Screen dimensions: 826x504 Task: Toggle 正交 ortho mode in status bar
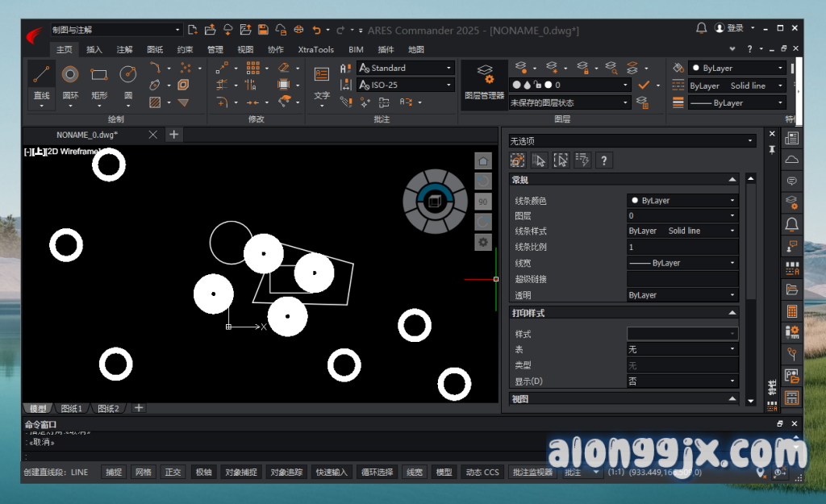173,473
